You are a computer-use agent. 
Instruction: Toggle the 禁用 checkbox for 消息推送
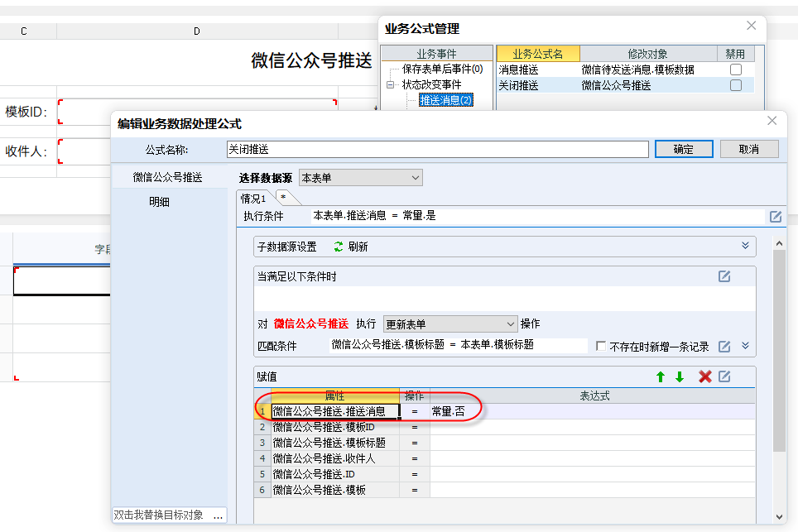pos(735,69)
